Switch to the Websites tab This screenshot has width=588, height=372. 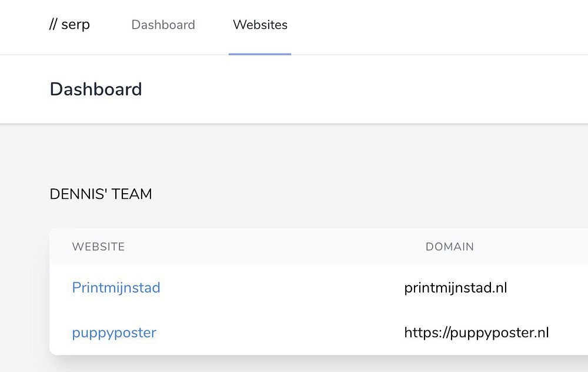(x=260, y=25)
